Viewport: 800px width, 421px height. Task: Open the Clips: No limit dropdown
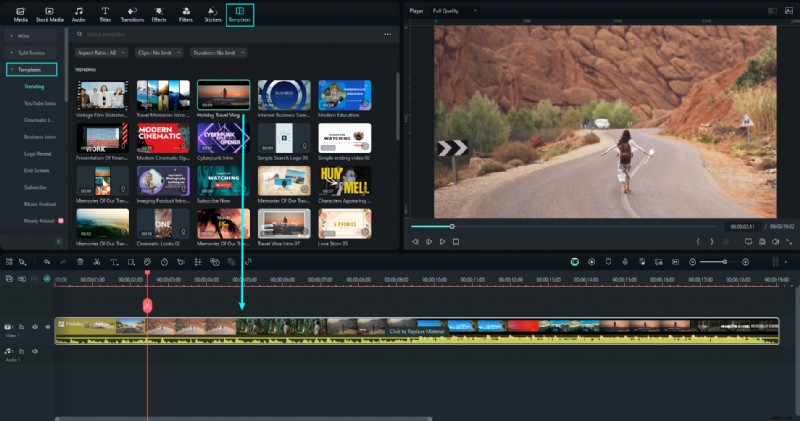tap(159, 53)
